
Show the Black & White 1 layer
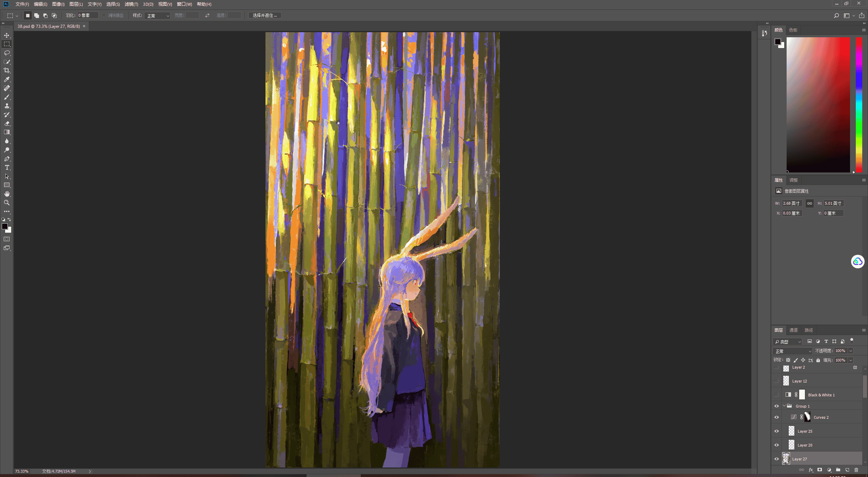[x=776, y=395]
